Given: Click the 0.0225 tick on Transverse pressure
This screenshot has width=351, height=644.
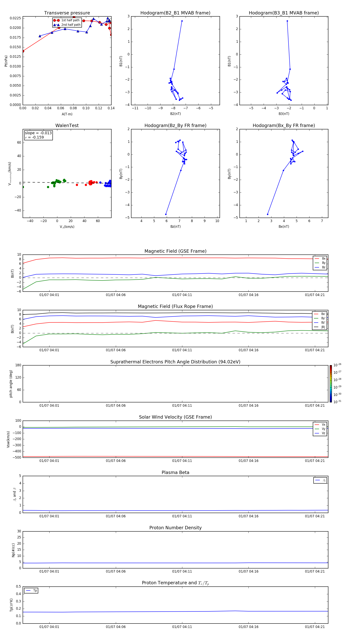Looking at the screenshot, I should pyautogui.click(x=15, y=18).
